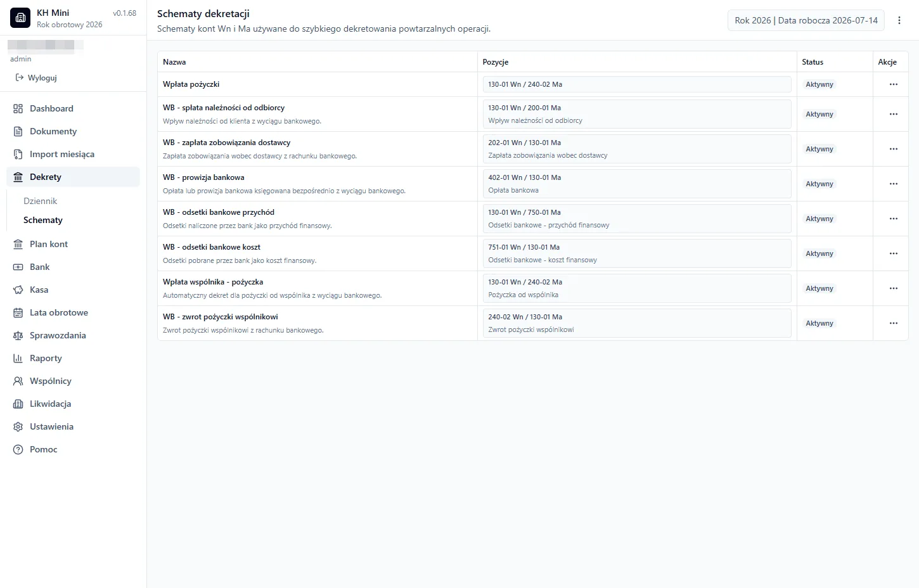Click the position text 751-01 Wn / 130-01 Ma

[x=524, y=247]
